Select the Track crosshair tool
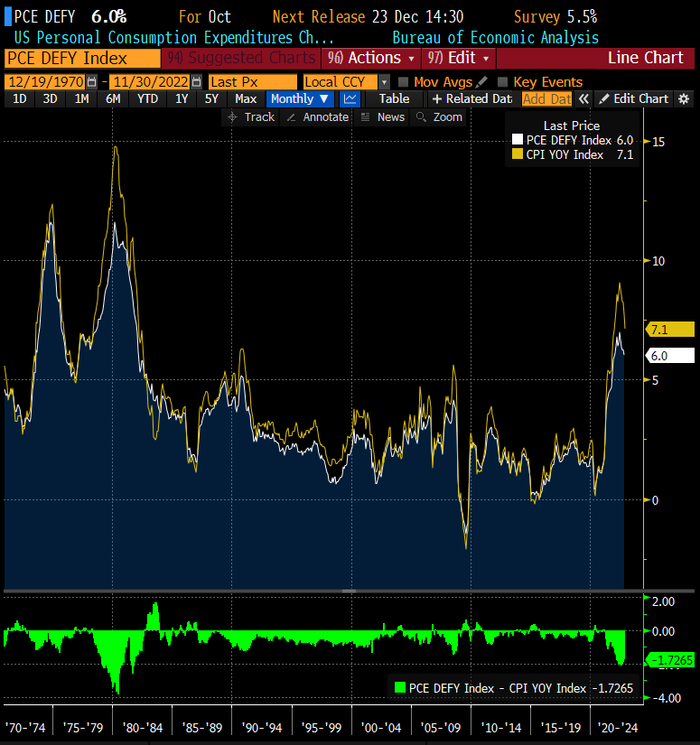The height and width of the screenshot is (745, 700). (250, 117)
